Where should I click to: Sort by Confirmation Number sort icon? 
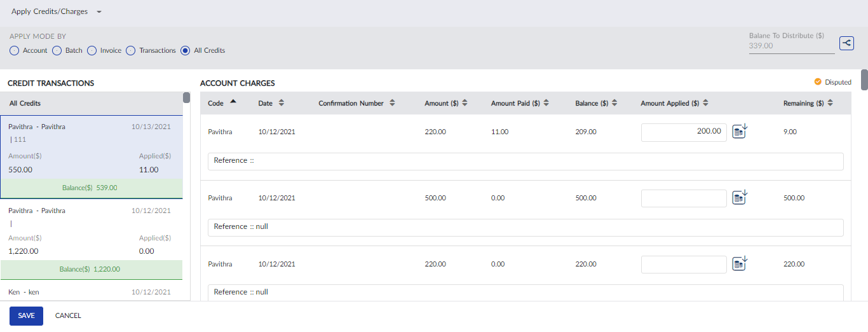pos(393,103)
